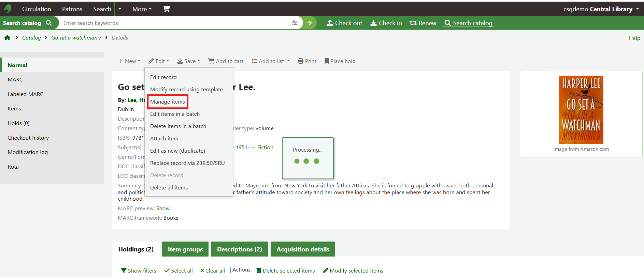Click the book cover thumbnail image
The width and height of the screenshot is (644, 278).
coord(581,110)
